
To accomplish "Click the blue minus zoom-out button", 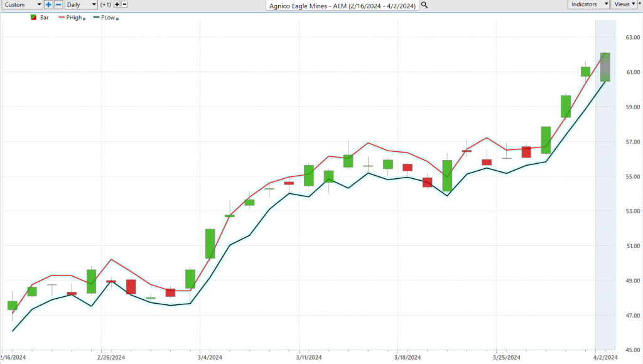I will [x=58, y=4].
